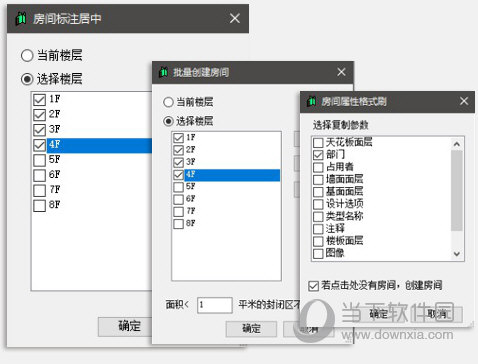The height and width of the screenshot is (364, 478).
Task: Check the 图像 parameter
Action: click(x=318, y=254)
